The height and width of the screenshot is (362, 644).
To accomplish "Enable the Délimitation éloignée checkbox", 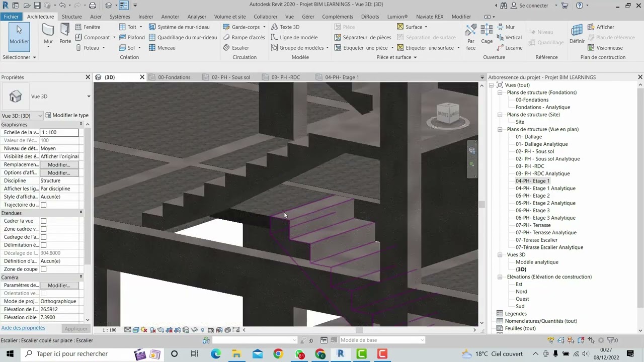I will pos(43,245).
